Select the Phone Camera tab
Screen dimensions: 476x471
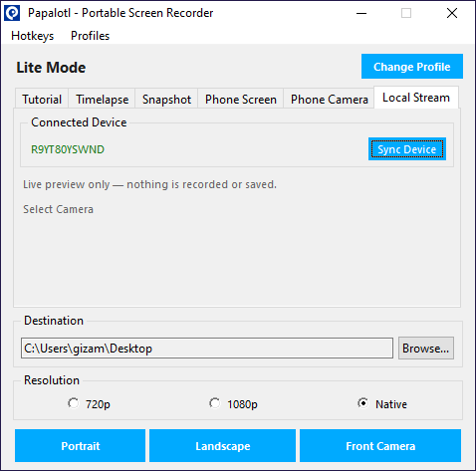point(330,100)
